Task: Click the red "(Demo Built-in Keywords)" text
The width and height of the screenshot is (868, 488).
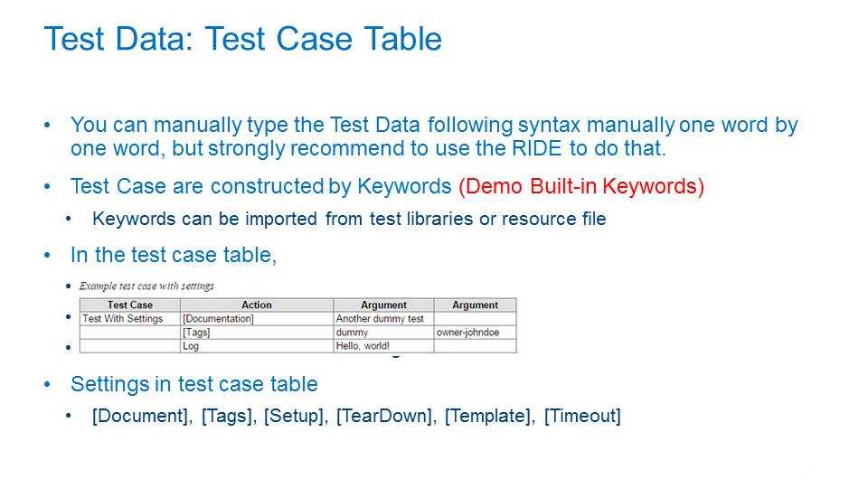Action: point(580,186)
